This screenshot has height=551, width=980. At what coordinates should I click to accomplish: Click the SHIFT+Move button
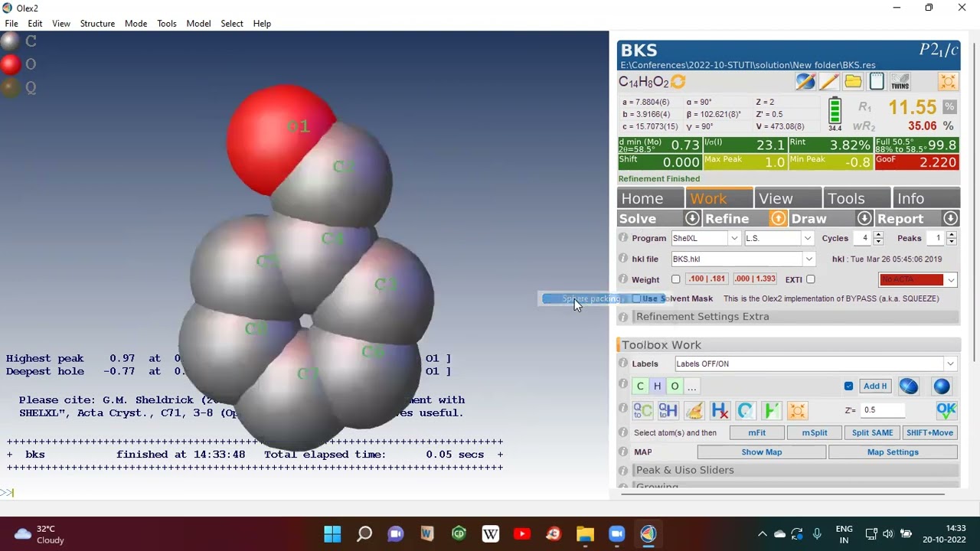point(929,432)
